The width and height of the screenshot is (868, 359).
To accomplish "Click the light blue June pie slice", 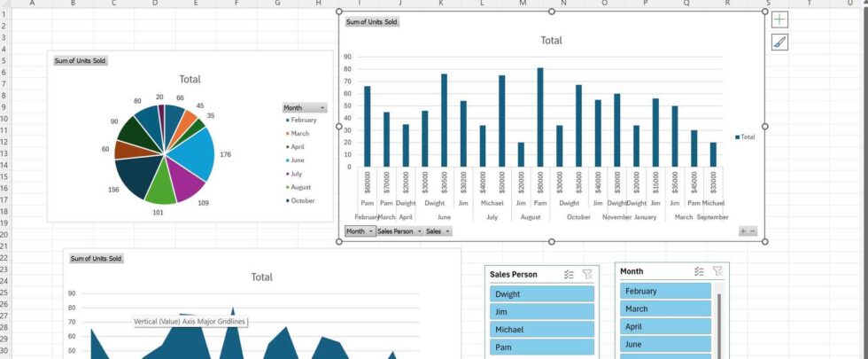I will (198, 152).
